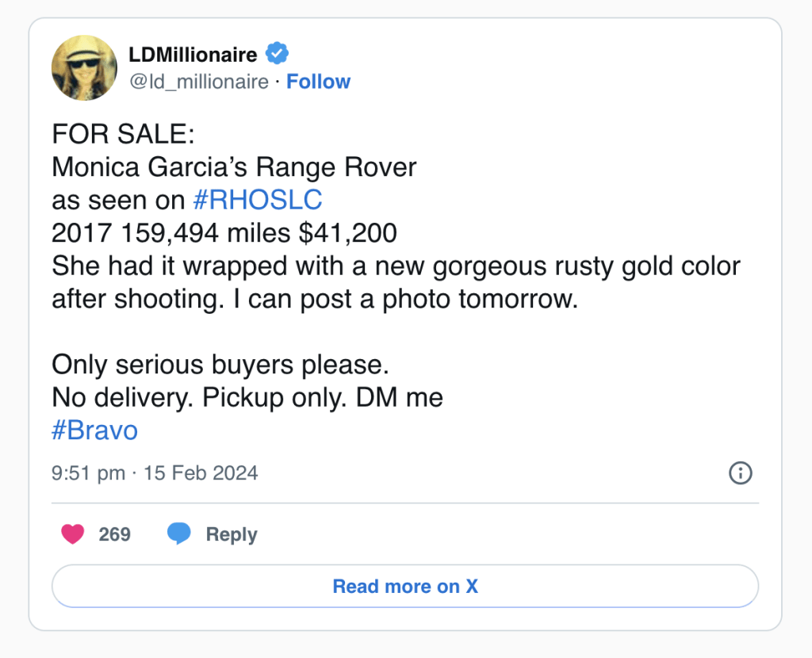This screenshot has height=658, width=812.
Task: Click the 2017 159,494 miles $41,200 line
Action: click(x=224, y=233)
